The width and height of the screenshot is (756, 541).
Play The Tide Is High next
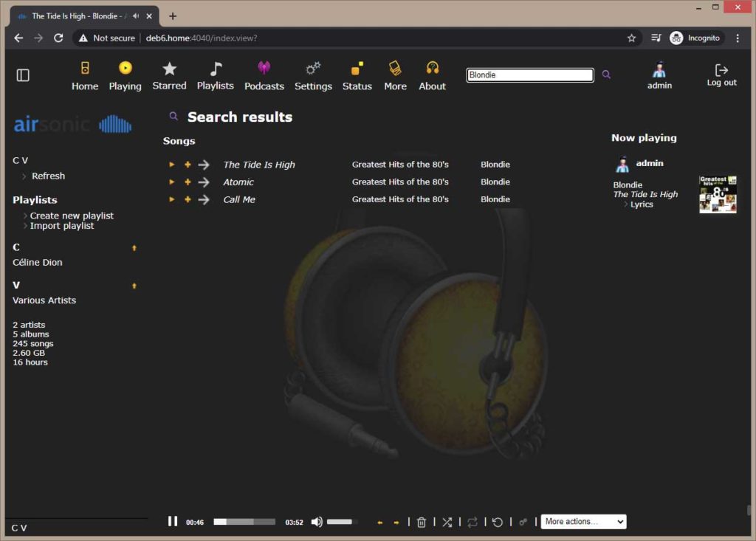(204, 165)
